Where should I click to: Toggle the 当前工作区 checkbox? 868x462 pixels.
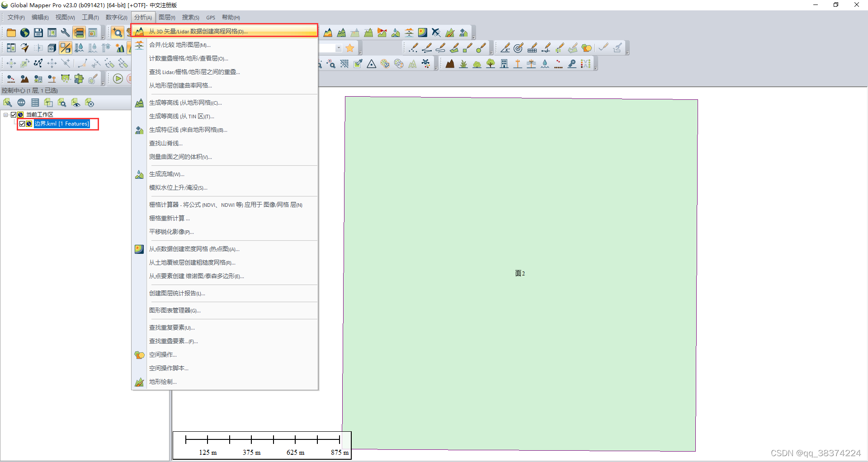point(14,115)
